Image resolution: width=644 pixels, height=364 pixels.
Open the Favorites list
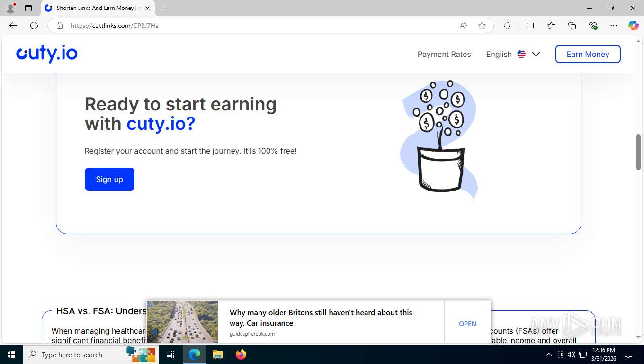[x=551, y=26]
